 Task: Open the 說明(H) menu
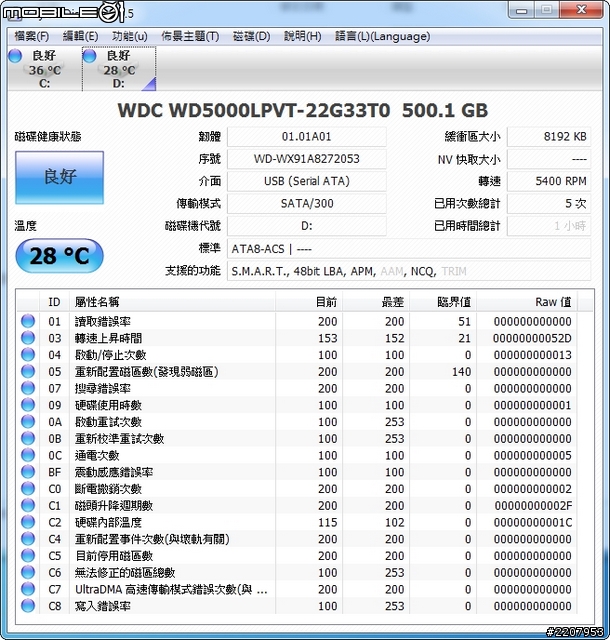pos(303,36)
